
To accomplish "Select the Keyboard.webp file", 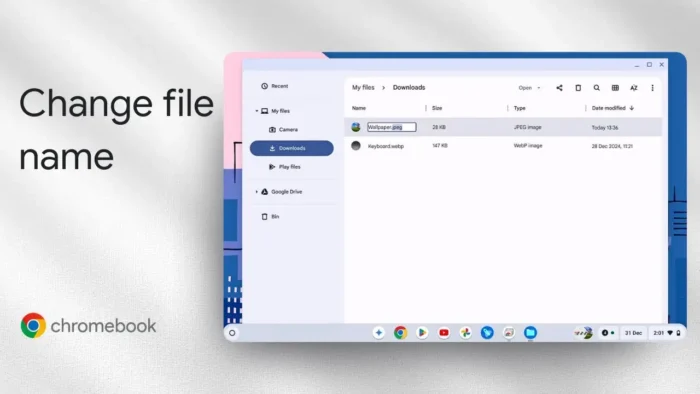I will coord(503,146).
